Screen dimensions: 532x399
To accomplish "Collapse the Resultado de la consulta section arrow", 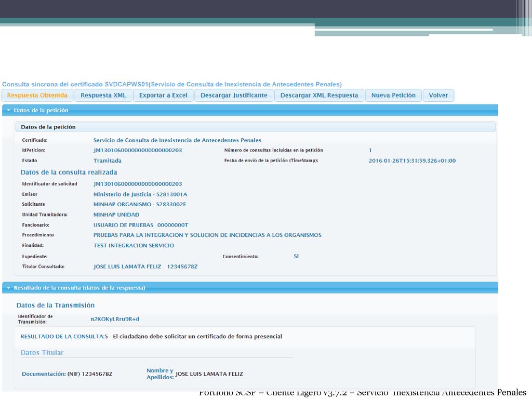I will [x=8, y=288].
